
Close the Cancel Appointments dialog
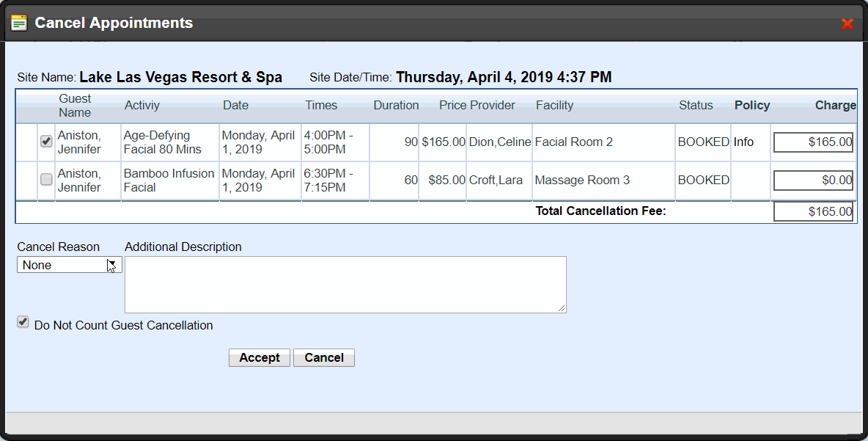click(847, 23)
